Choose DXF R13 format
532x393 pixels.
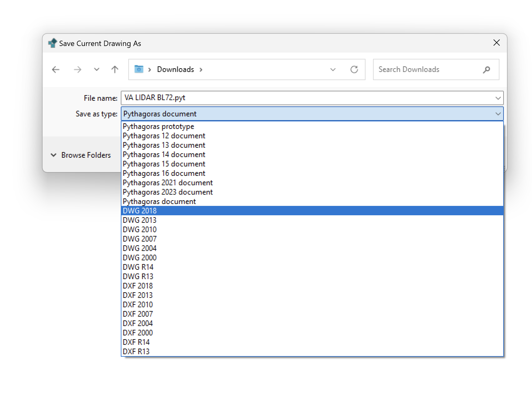312,352
